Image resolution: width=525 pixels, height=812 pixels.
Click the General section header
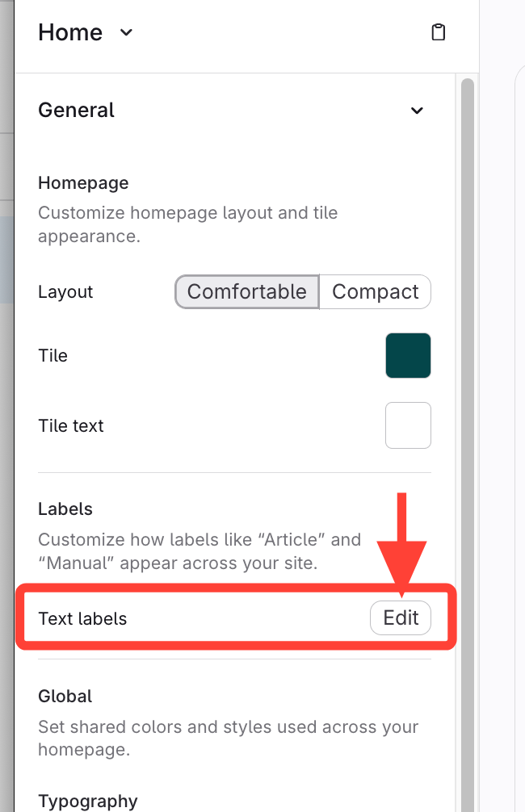(77, 111)
